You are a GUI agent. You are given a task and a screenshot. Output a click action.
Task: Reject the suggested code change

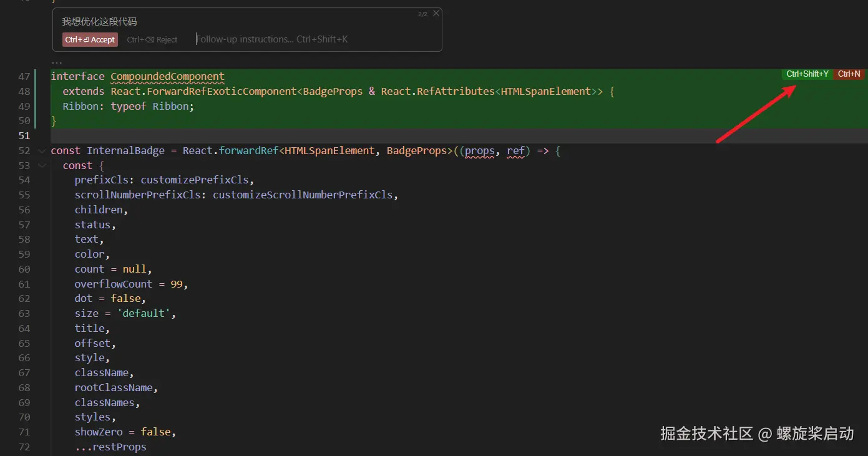152,39
